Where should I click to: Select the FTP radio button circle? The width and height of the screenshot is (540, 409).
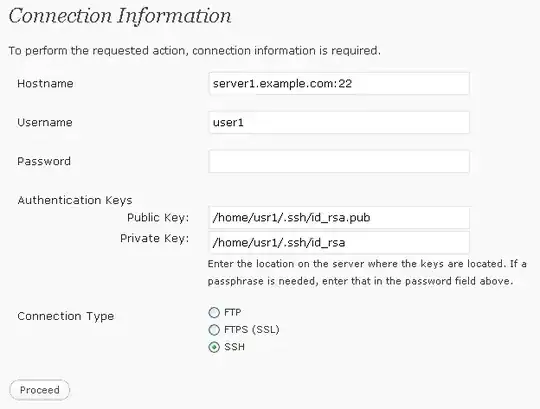[x=214, y=312]
